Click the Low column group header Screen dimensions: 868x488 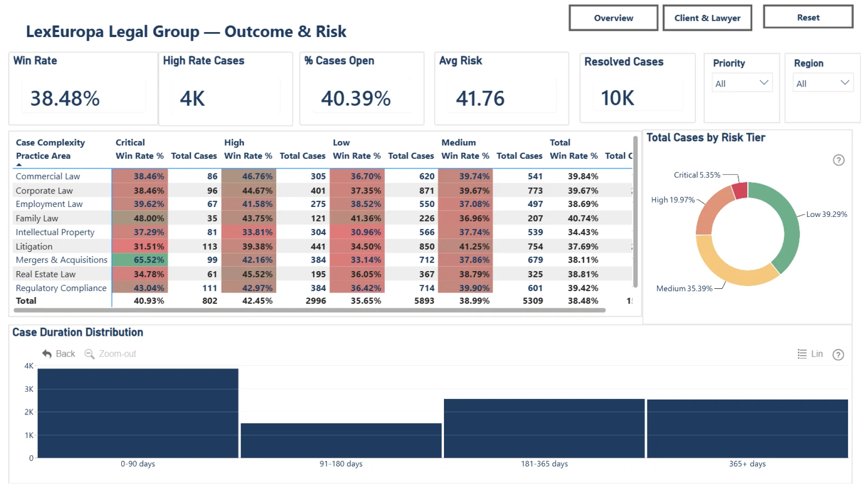[x=341, y=142]
